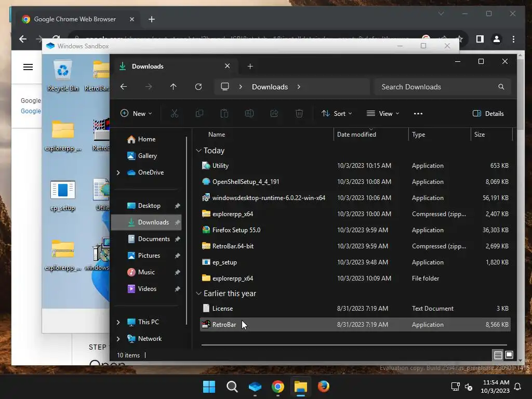Screen dimensions: 532x399
Task: Click the taskbar clock showing 11:54 AM
Action: point(495,387)
